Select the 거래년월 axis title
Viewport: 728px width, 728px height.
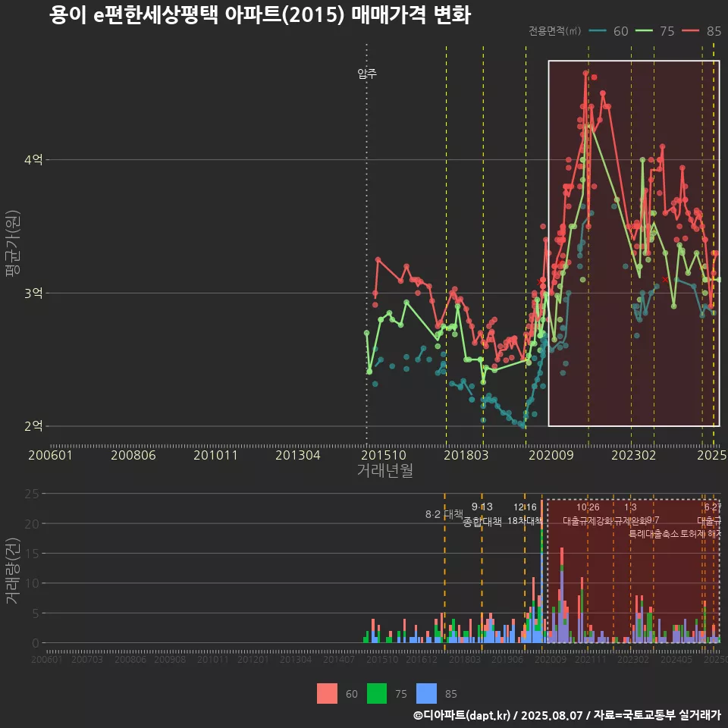tap(385, 470)
